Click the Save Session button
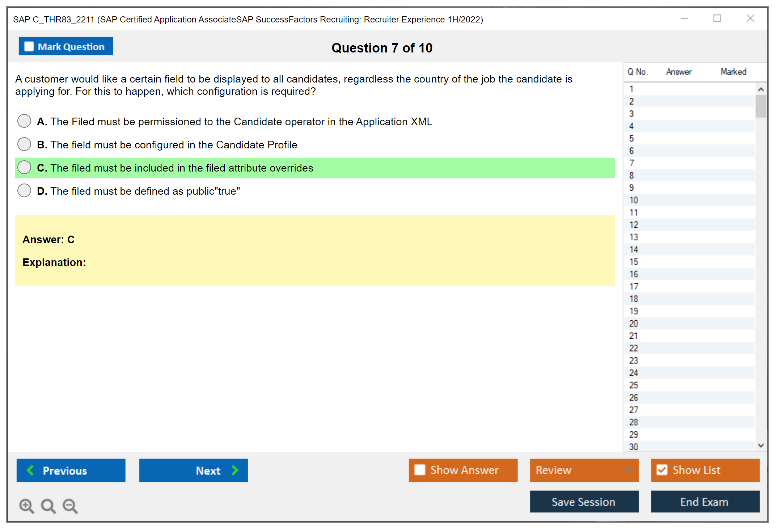The width and height of the screenshot is (778, 532). tap(584, 502)
